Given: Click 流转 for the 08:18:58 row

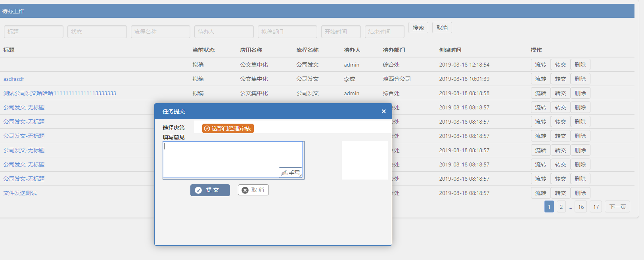Looking at the screenshot, I should (x=540, y=93).
